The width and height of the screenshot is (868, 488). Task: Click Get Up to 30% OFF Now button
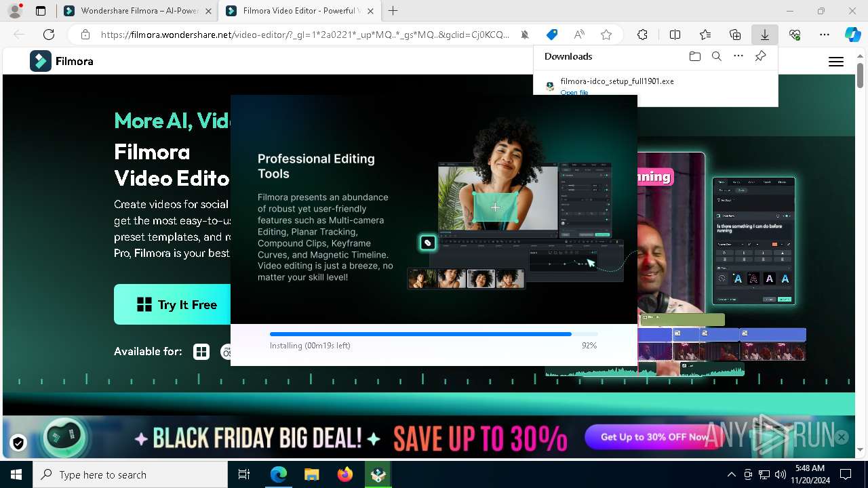pyautogui.click(x=654, y=437)
